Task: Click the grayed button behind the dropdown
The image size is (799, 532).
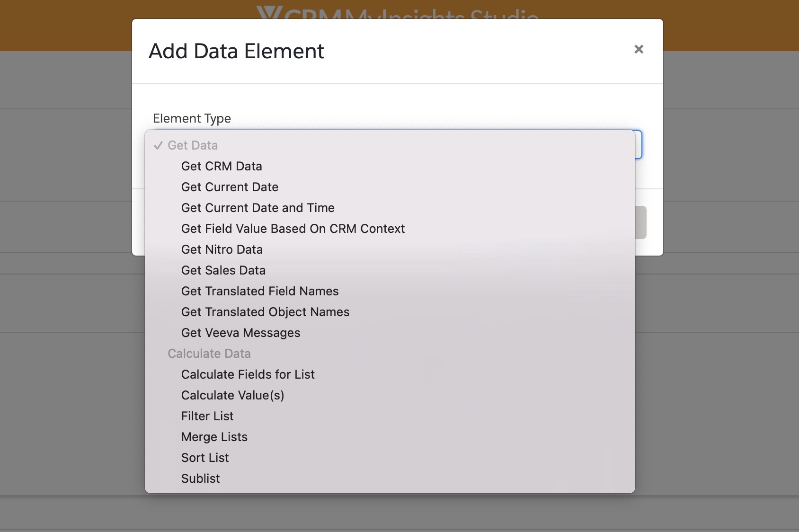Action: (x=641, y=222)
